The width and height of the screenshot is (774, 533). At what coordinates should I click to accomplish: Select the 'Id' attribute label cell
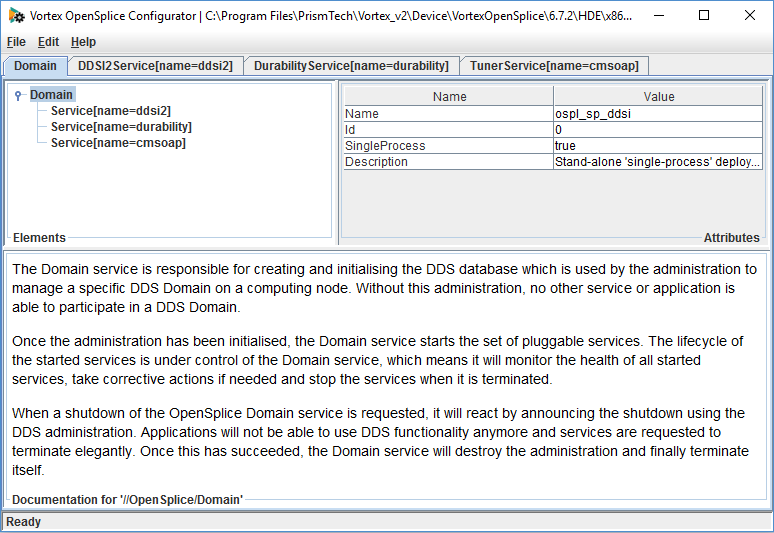point(448,130)
